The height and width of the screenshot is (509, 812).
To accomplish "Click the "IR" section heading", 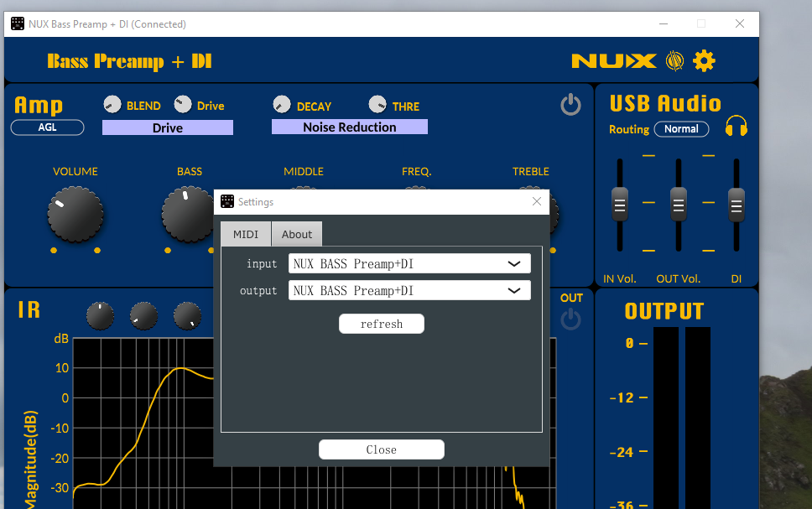I will 29,309.
